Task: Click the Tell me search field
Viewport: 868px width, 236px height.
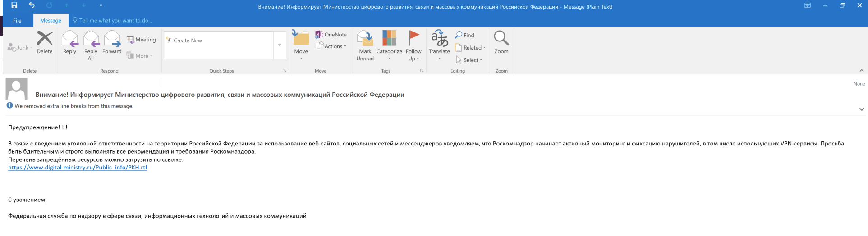Action: 115,21
